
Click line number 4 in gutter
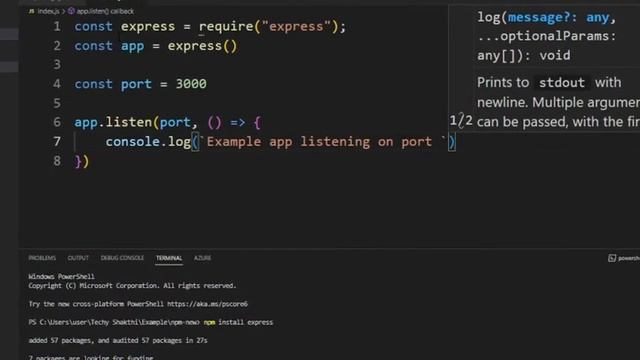57,84
